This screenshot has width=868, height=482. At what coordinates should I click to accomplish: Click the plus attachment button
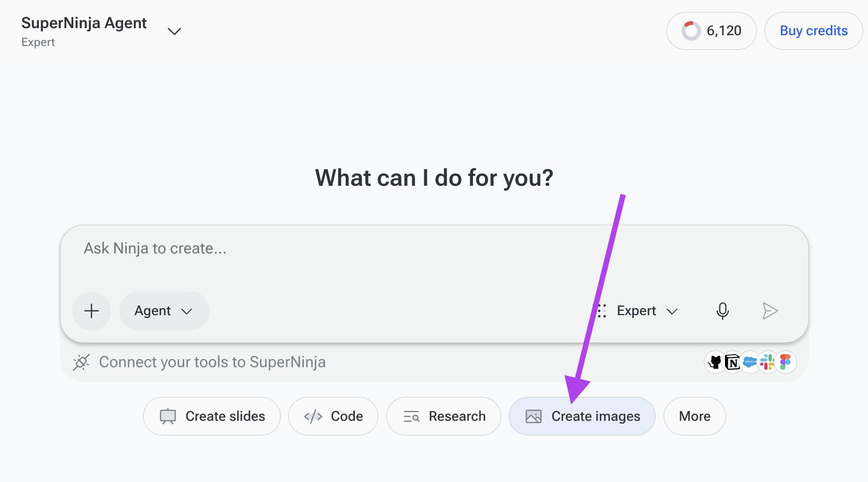point(92,311)
